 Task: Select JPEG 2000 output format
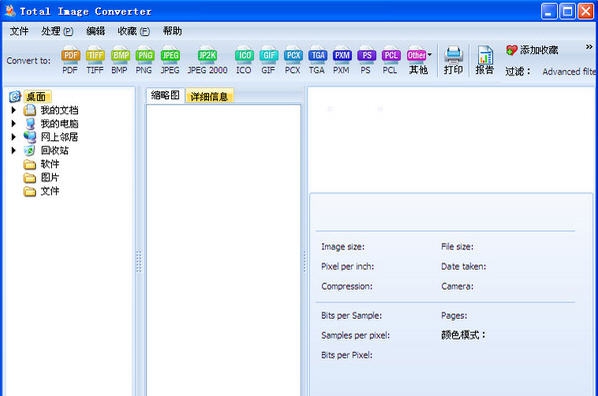(207, 60)
